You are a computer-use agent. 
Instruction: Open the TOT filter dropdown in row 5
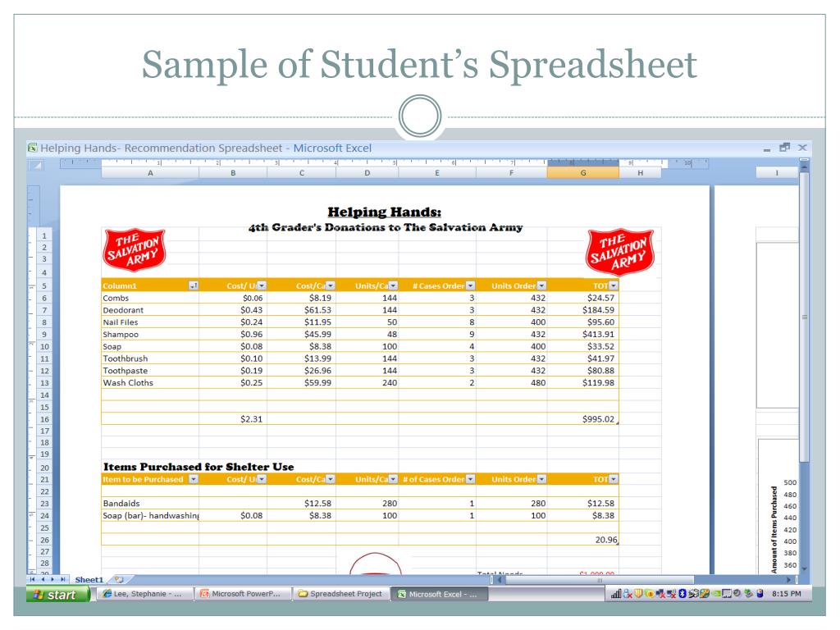614,286
